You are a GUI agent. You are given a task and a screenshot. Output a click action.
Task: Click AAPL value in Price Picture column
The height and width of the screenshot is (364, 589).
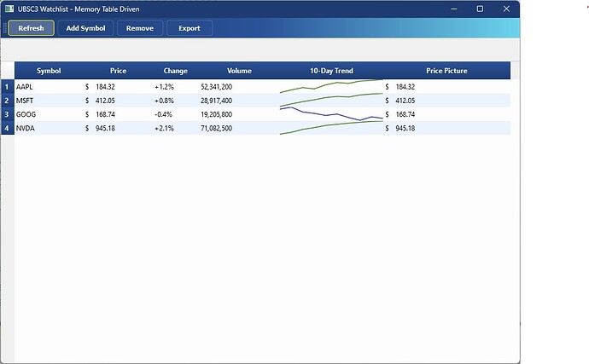pyautogui.click(x=446, y=87)
